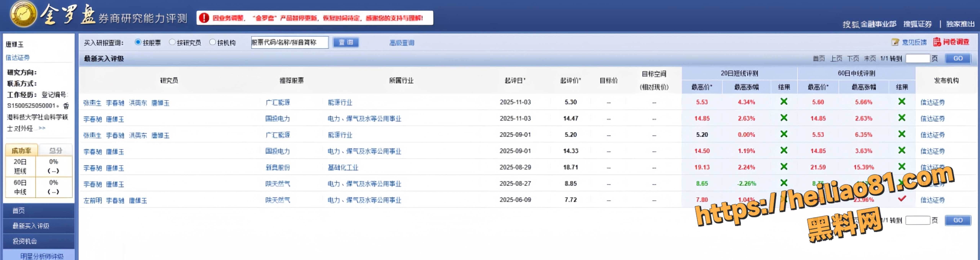Open the 意见反馈 feedback link
This screenshot has height=260, width=980.
[x=914, y=42]
